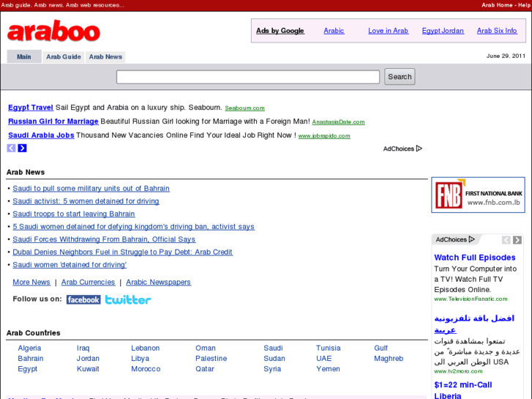Viewport: 532px width, 399px height.
Task: Visit www.jobrapido.com link
Action: (324, 136)
